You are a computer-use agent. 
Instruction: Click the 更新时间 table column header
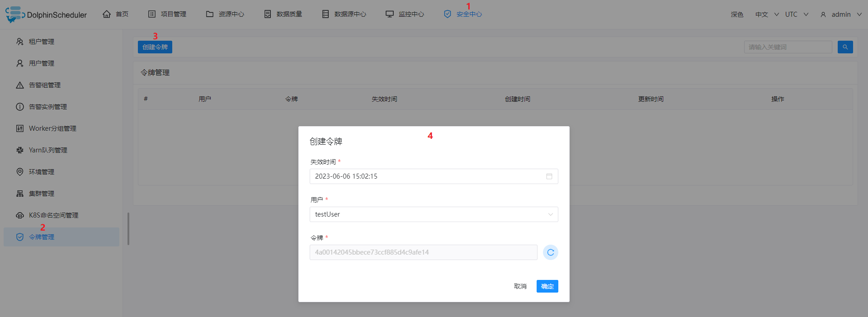pos(651,99)
